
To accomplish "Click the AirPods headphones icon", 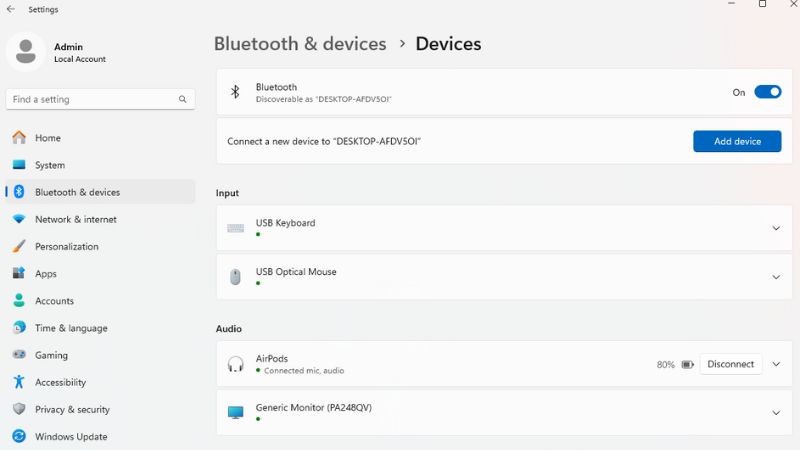I will pos(235,364).
